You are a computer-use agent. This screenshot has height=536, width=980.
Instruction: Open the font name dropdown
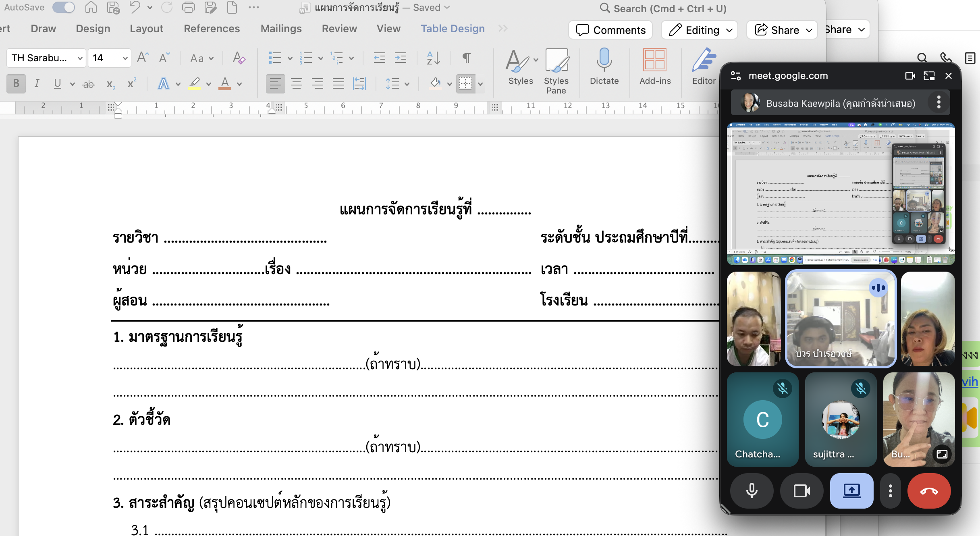(80, 58)
